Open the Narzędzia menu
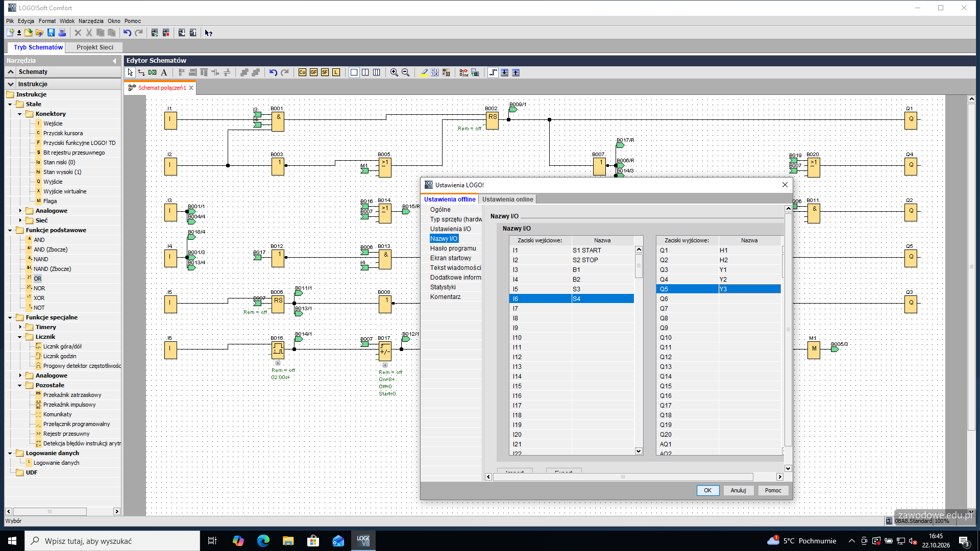 (91, 21)
